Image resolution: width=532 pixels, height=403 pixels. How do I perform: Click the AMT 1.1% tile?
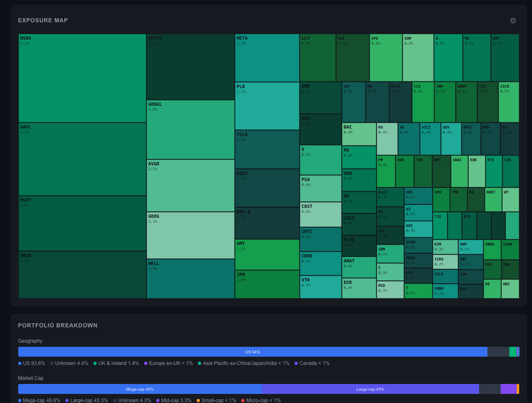pos(267,255)
